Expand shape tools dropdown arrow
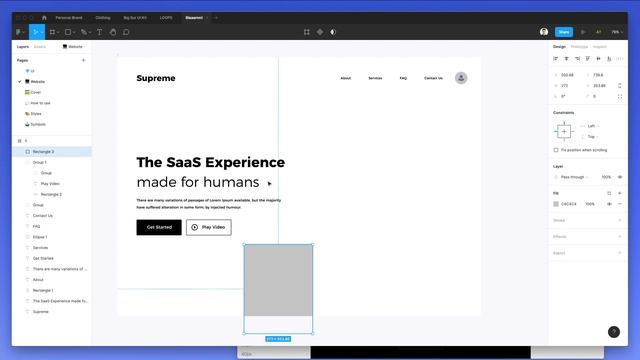The height and width of the screenshot is (360, 640). (x=74, y=32)
